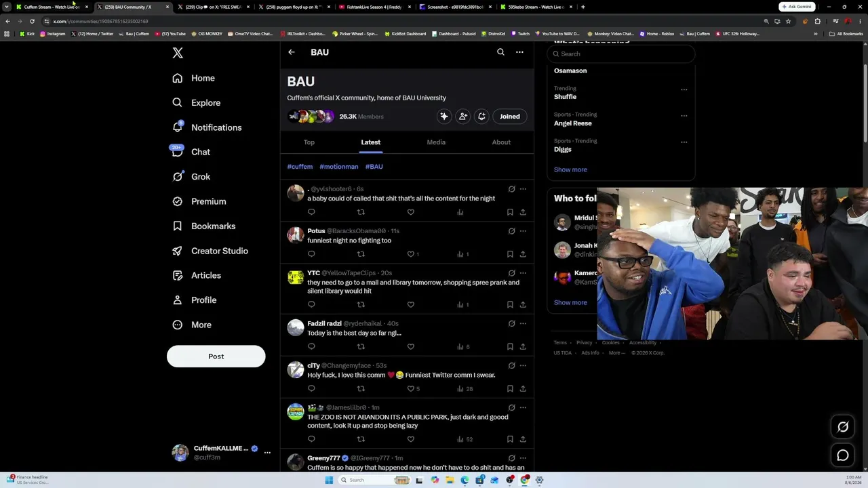This screenshot has width=868, height=488.
Task: Select the Latest tab
Action: (371, 142)
